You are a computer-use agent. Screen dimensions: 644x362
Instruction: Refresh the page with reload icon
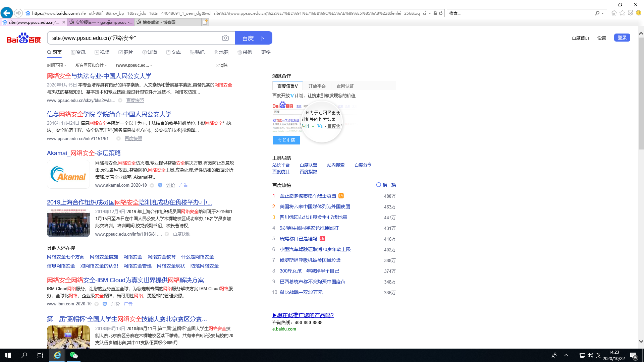(441, 13)
